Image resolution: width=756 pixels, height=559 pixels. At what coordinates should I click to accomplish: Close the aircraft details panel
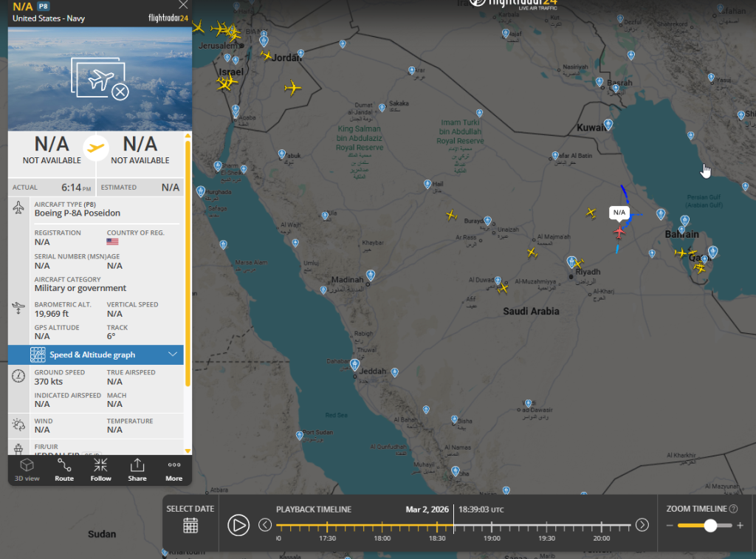[183, 4]
